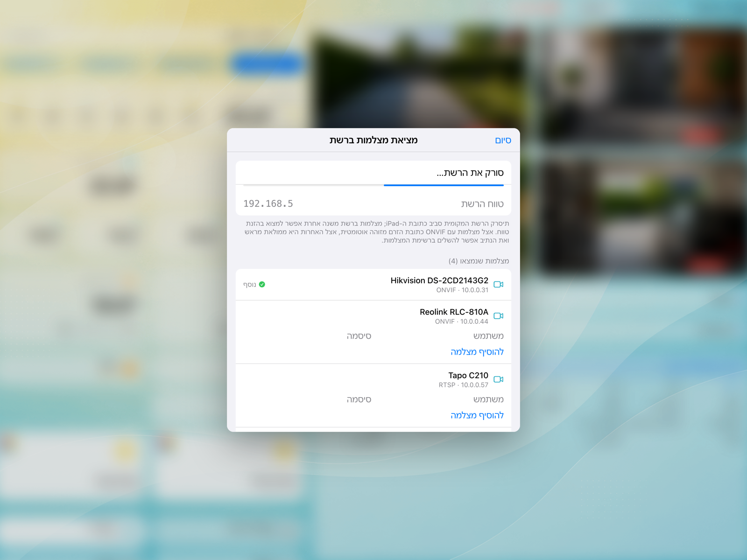Select the Hikvision DS-2CD2143G2 camera icon

tap(498, 284)
